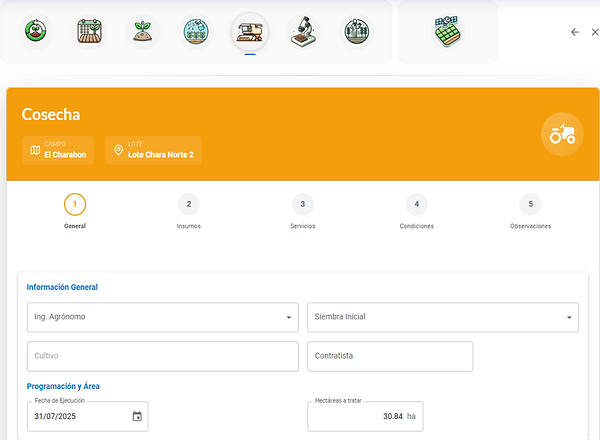Click the Contratista input field
This screenshot has width=600, height=440.
point(390,356)
